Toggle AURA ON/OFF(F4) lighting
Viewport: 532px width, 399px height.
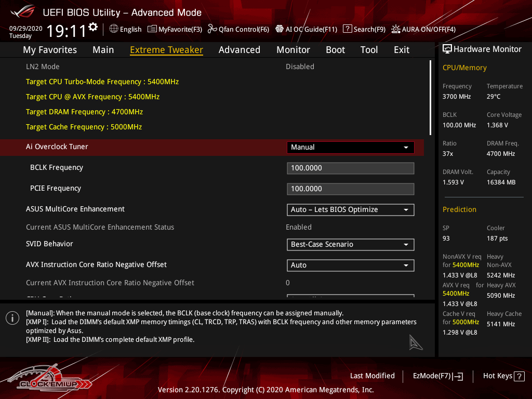point(396,29)
